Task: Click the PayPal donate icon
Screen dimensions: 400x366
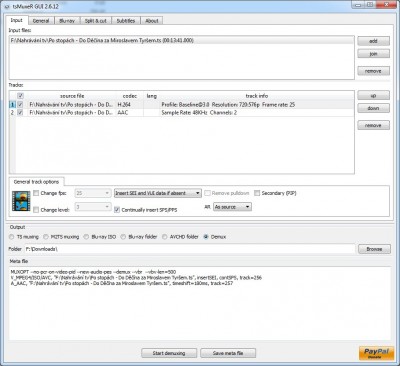Action: coord(376,353)
